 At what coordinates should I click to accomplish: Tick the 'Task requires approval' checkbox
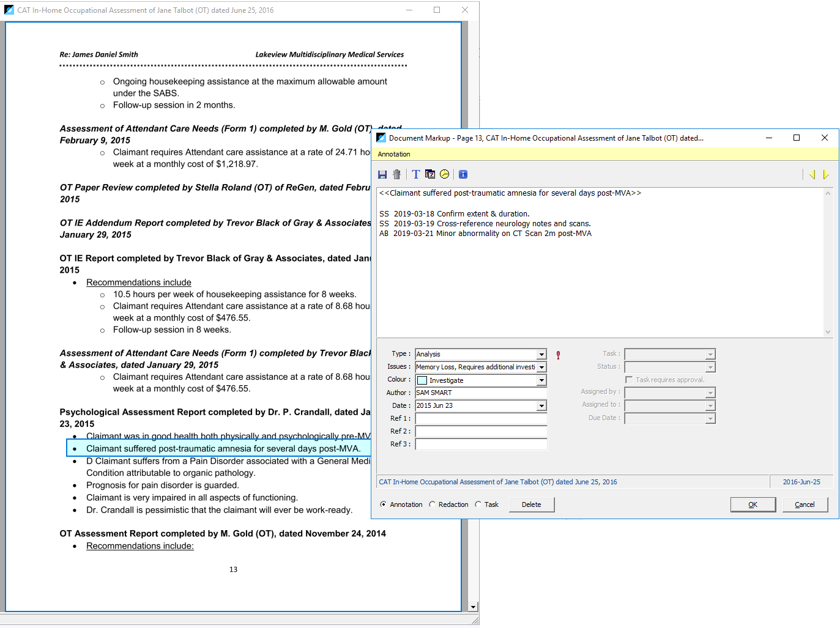pyautogui.click(x=629, y=380)
